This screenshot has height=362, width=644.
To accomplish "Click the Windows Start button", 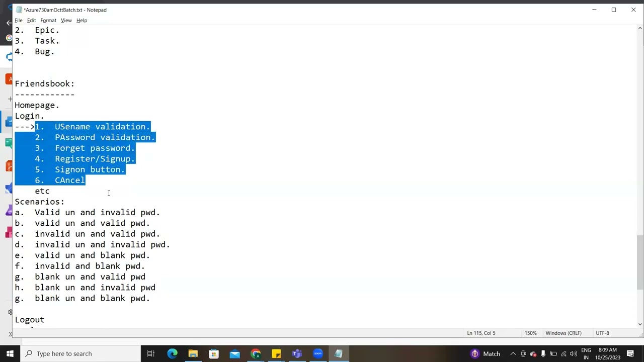I will point(10,353).
